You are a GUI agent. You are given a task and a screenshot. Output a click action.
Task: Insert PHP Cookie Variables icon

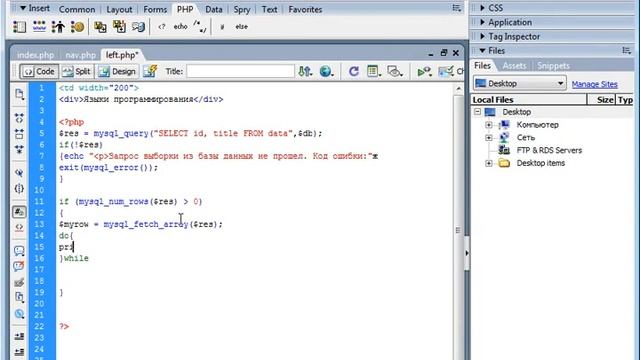pyautogui.click(x=77, y=27)
